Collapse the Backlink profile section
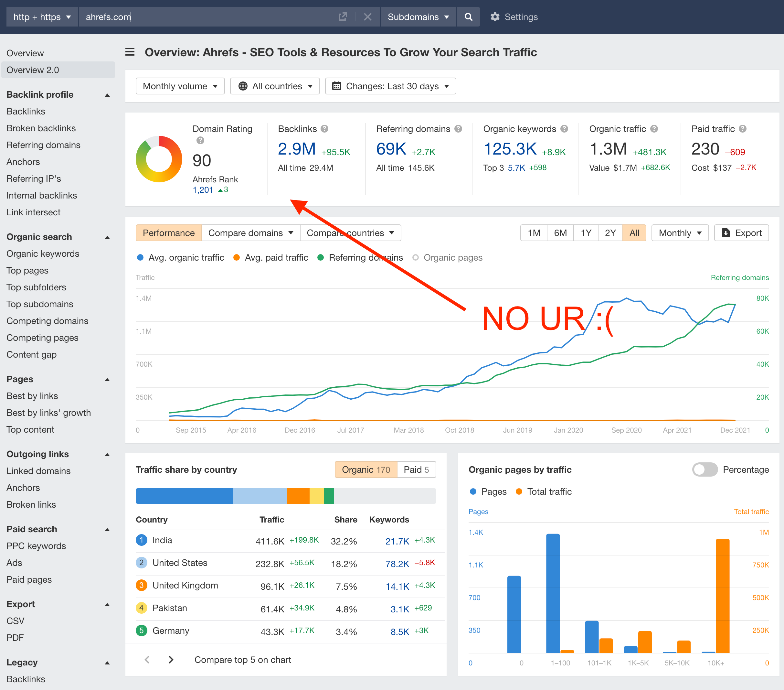This screenshot has width=784, height=690. (x=107, y=95)
